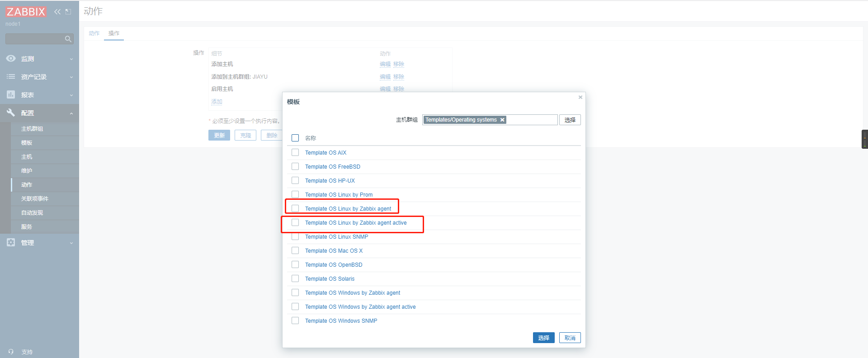
Task: Click 移除 link for 启用主机 row
Action: 399,89
